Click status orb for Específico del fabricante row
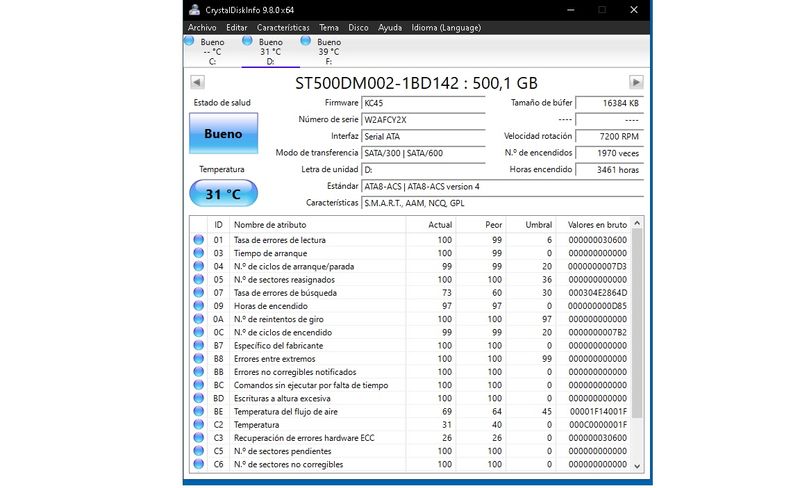The height and width of the screenshot is (488, 800). click(x=198, y=346)
